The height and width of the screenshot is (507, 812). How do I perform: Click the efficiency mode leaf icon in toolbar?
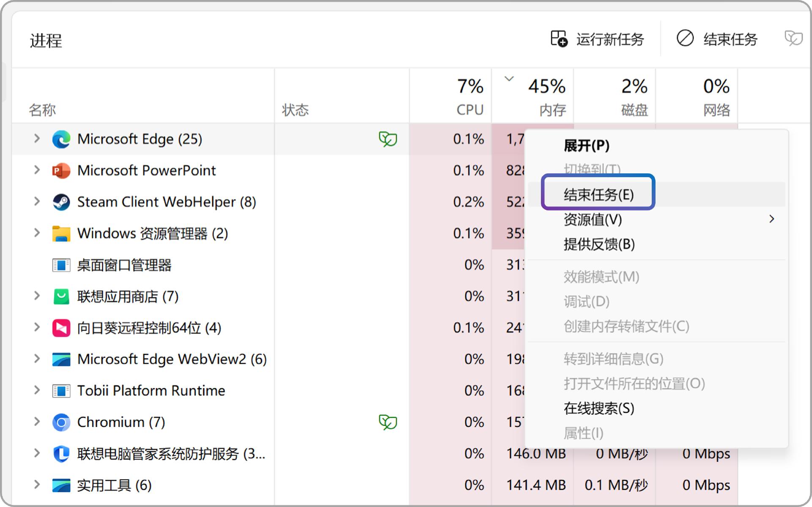[793, 38]
